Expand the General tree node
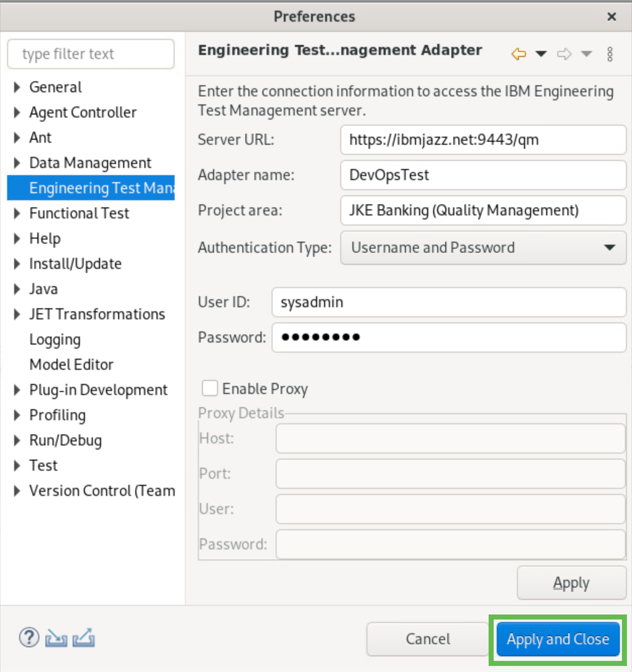Image resolution: width=632 pixels, height=672 pixels. pyautogui.click(x=17, y=87)
